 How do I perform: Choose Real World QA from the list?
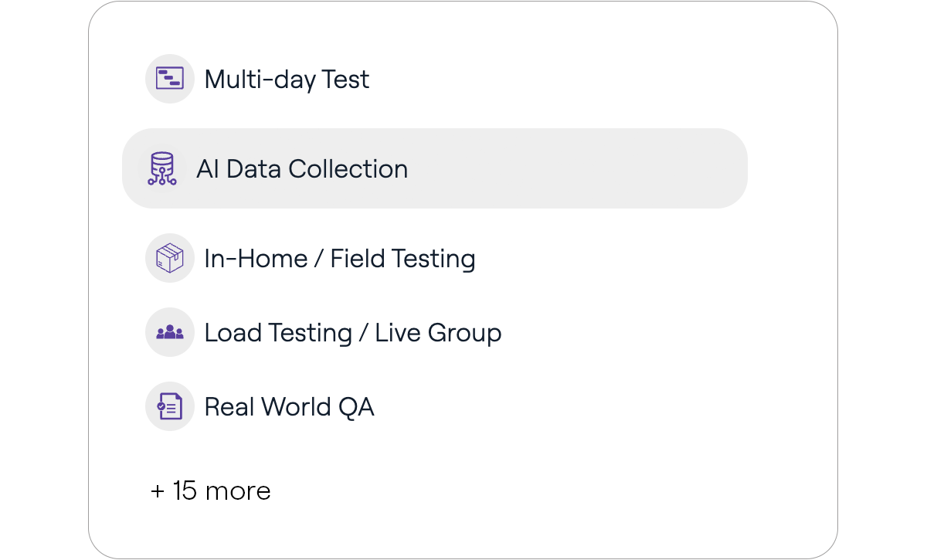[290, 406]
